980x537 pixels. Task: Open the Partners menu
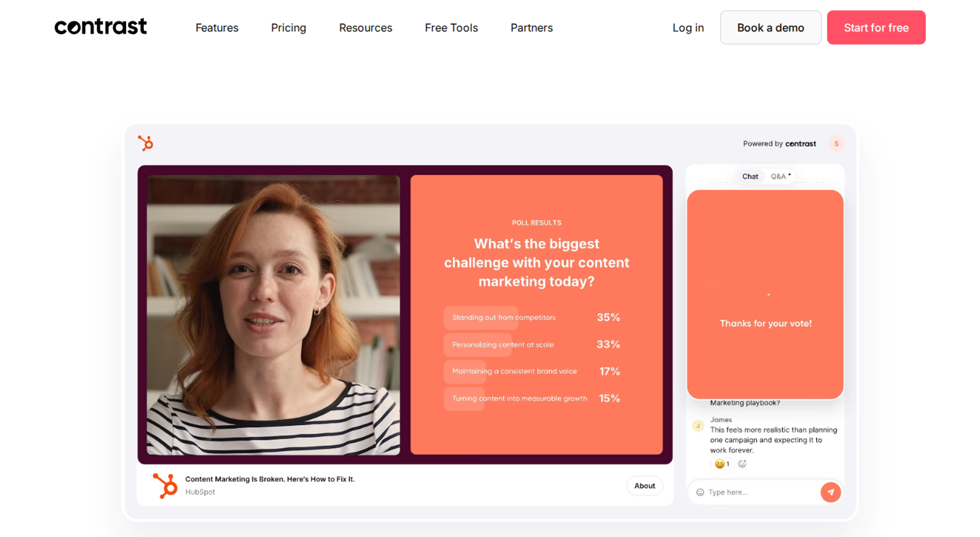tap(531, 28)
